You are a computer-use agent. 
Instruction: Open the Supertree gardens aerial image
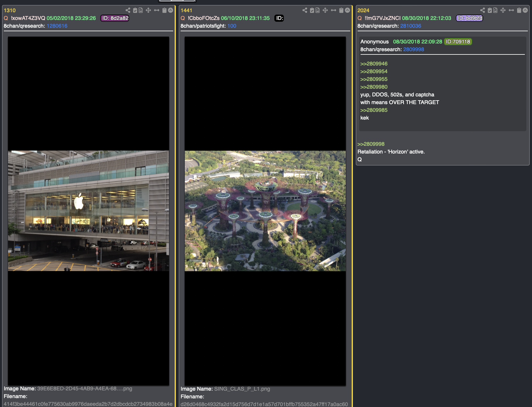[x=265, y=211]
